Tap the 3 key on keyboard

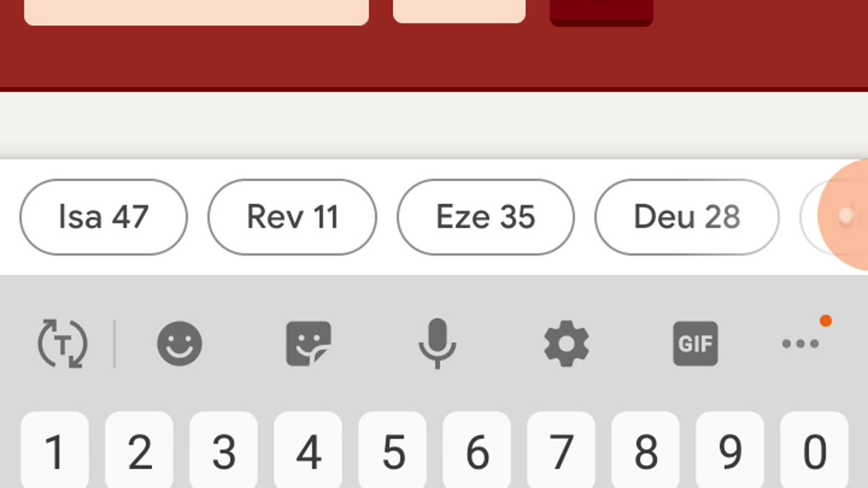pyautogui.click(x=223, y=450)
